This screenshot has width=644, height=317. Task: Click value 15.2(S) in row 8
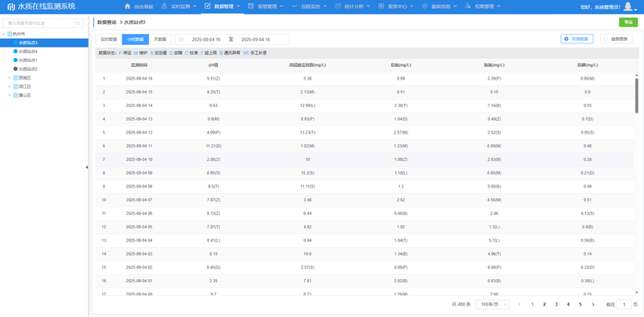308,173
